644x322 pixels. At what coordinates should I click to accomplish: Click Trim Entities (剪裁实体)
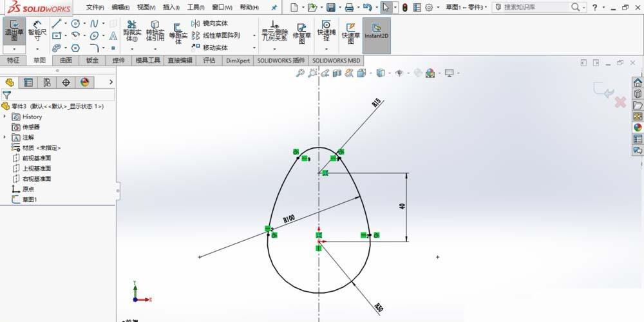(132, 31)
